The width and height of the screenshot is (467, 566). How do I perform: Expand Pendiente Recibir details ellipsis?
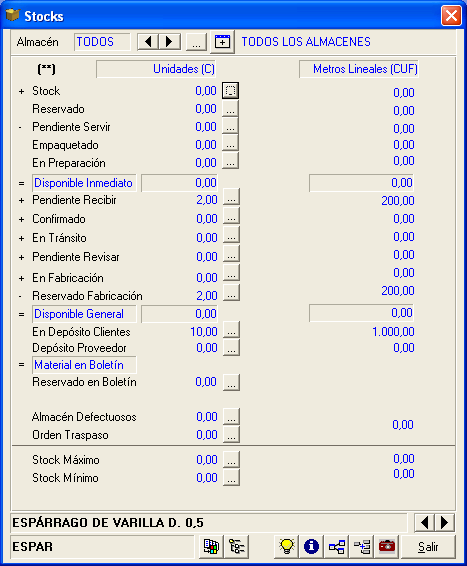(x=231, y=197)
